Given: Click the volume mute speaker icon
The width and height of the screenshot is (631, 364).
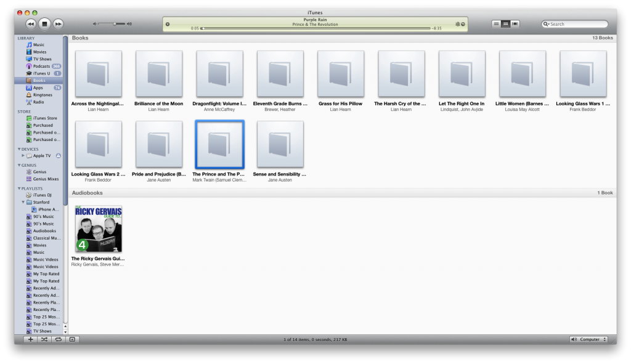Looking at the screenshot, I should coord(94,24).
